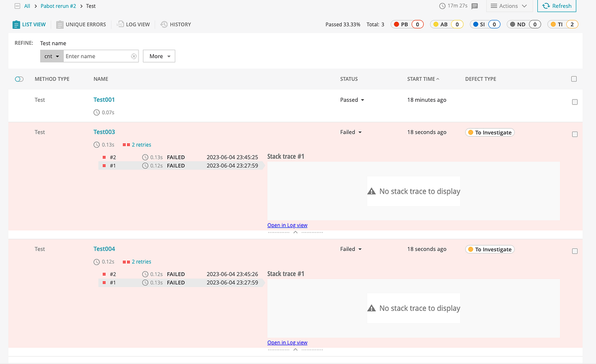Select the header select-all checkbox

pyautogui.click(x=574, y=78)
